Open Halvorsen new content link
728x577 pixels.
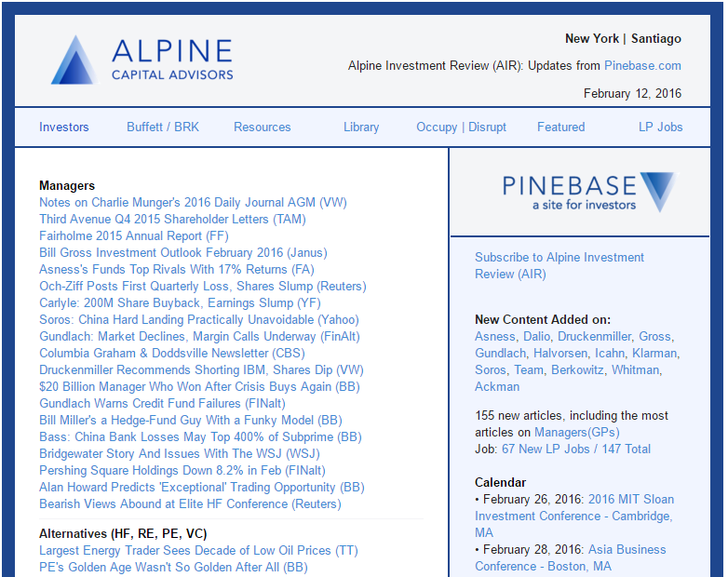point(560,353)
